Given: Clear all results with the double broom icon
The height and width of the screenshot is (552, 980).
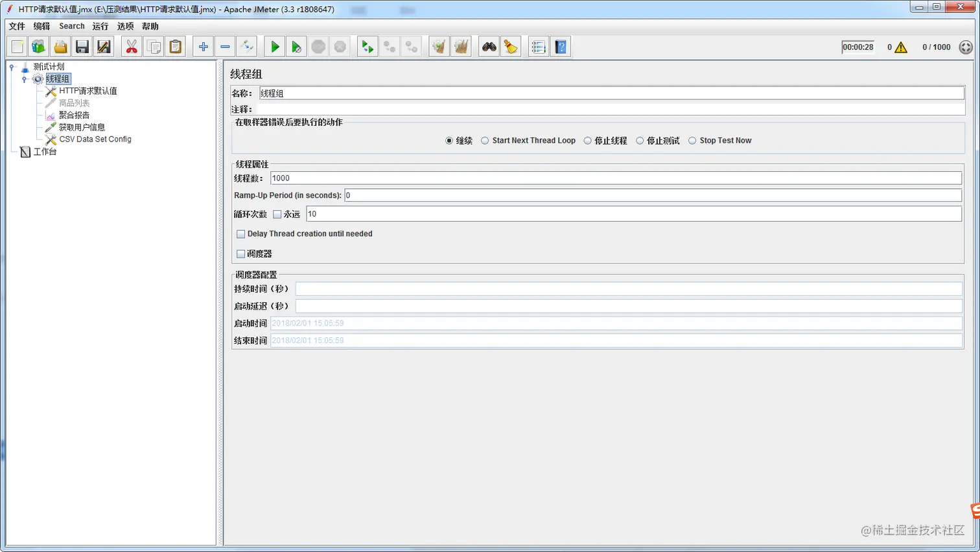Looking at the screenshot, I should point(461,47).
